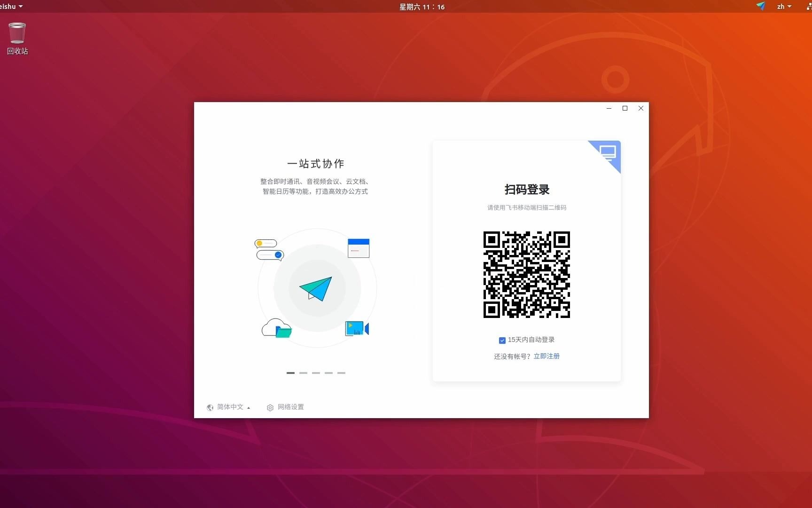Minimize the Feishu login window

609,108
